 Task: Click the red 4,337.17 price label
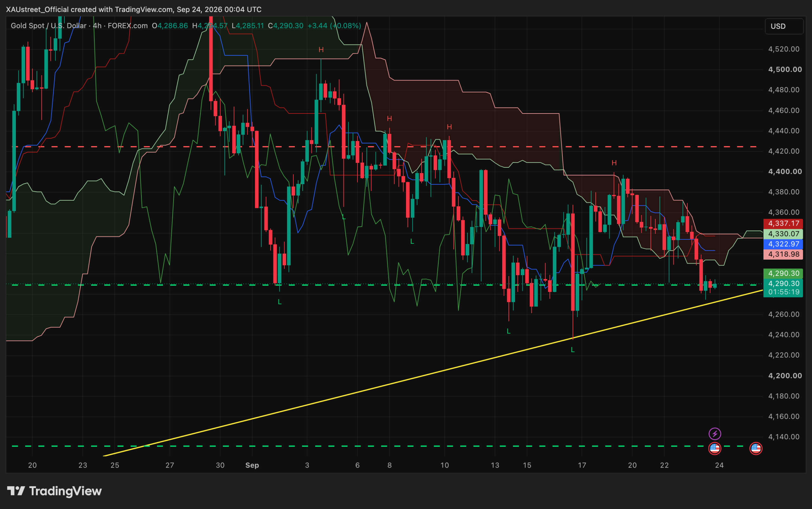coord(783,223)
